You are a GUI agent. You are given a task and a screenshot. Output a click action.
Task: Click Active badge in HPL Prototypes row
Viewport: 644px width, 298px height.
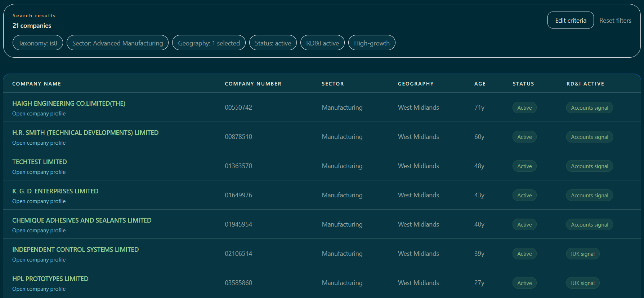pos(524,283)
